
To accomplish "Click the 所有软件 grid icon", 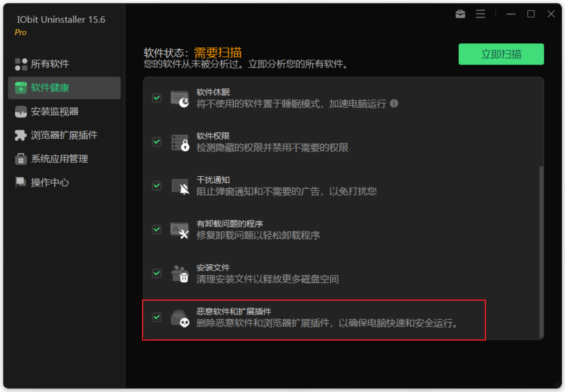I will point(21,64).
